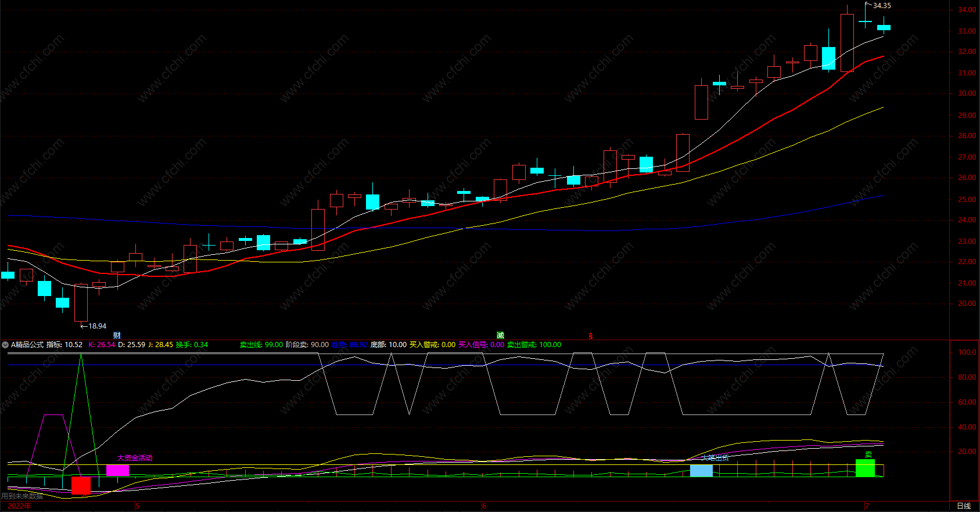980x512 pixels.
Task: Click the month 5 marker on the time axis
Action: [x=138, y=506]
